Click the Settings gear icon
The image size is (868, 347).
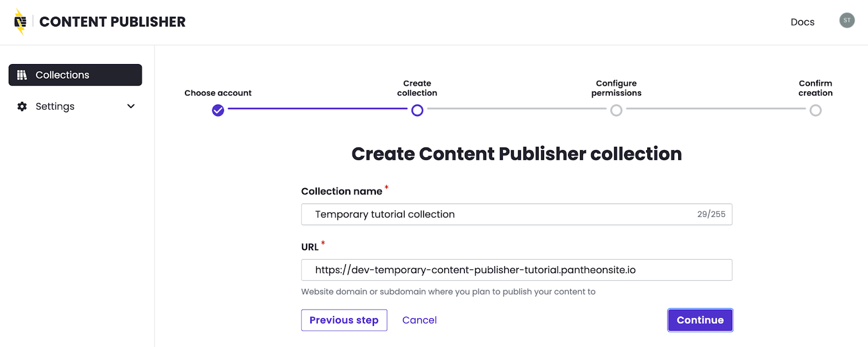coord(22,106)
